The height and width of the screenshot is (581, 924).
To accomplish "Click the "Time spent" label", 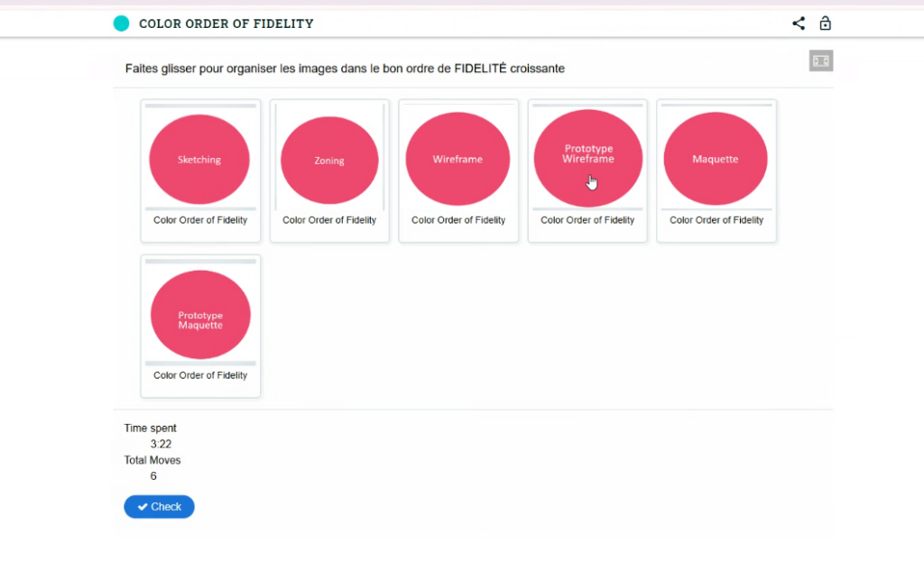I will click(150, 428).
